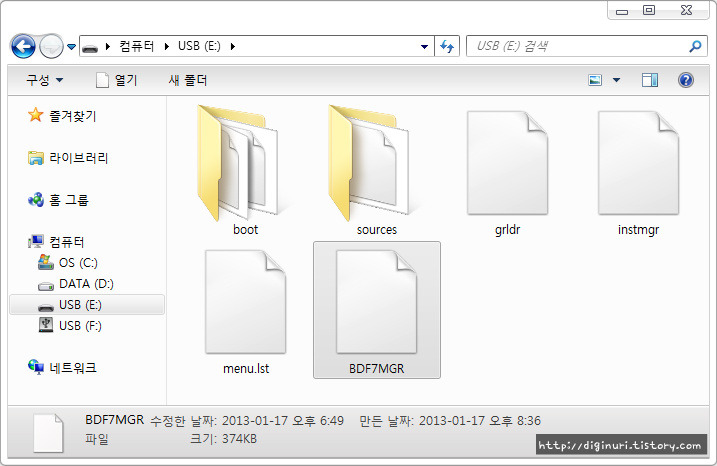The height and width of the screenshot is (466, 717).
Task: Select 홈 그룹 label in navigation pane
Action: pyautogui.click(x=69, y=200)
